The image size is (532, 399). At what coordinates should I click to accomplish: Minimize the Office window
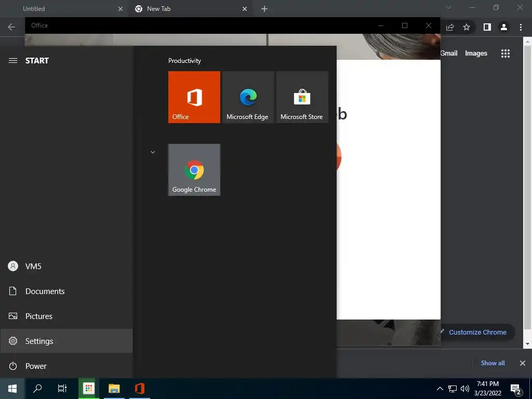(381, 25)
